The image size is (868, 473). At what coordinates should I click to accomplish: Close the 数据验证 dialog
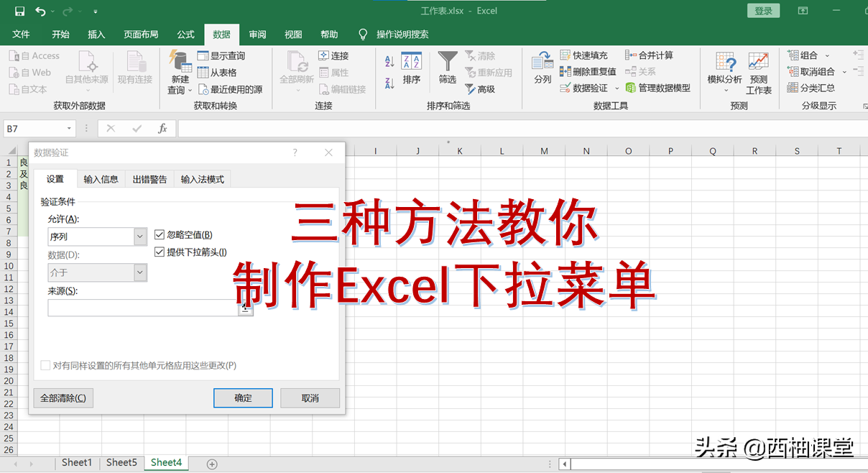point(328,153)
